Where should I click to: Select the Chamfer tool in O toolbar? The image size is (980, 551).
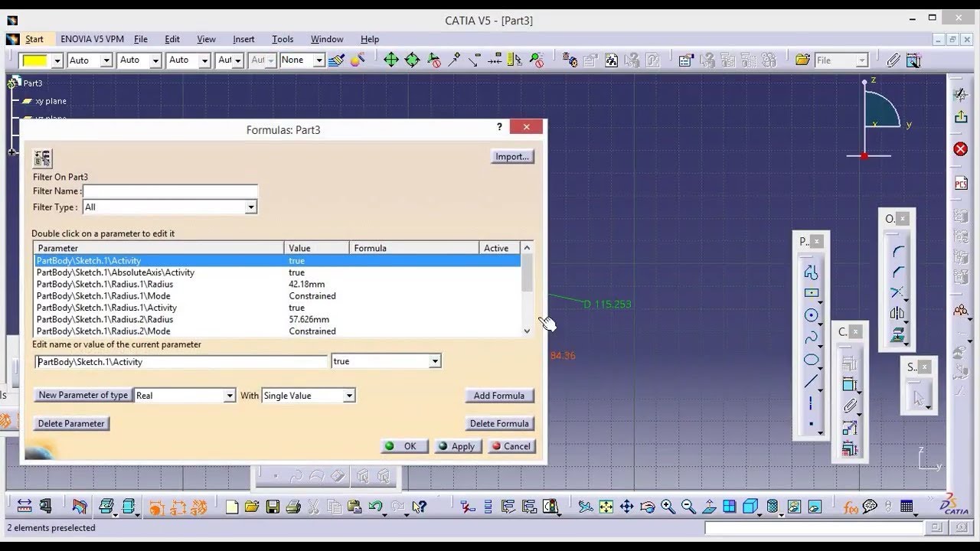pyautogui.click(x=897, y=272)
